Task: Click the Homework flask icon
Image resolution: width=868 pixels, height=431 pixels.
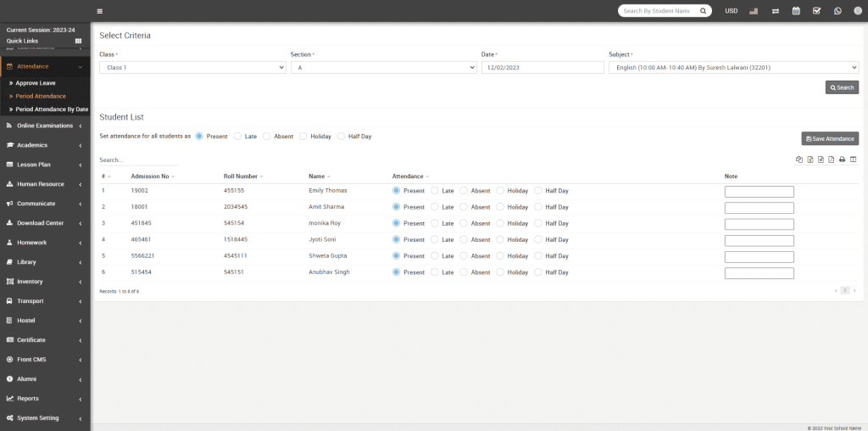Action: tap(9, 243)
